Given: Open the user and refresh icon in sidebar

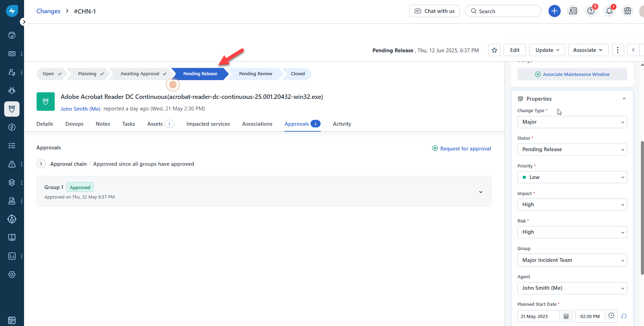Looking at the screenshot, I should 12,72.
